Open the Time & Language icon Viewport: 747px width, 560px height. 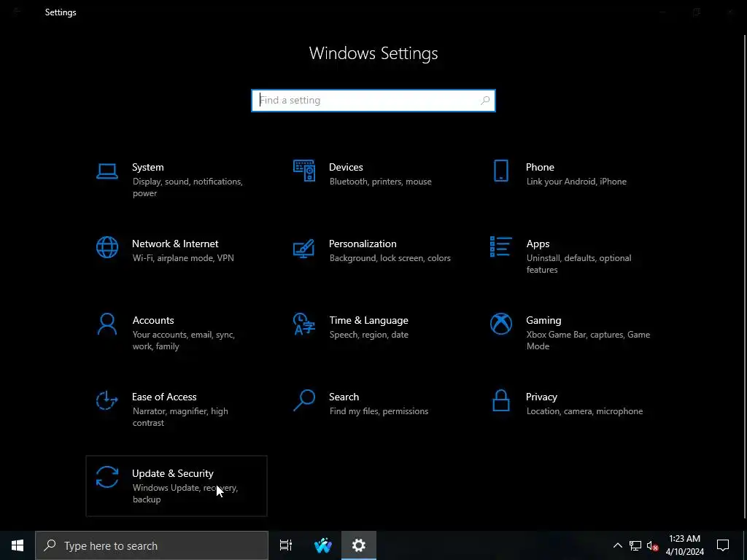click(x=304, y=324)
